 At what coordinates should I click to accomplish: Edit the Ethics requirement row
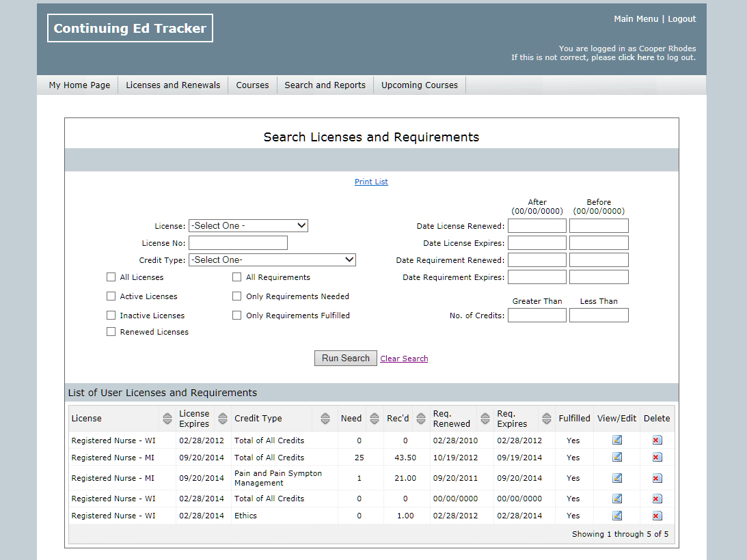(x=617, y=516)
